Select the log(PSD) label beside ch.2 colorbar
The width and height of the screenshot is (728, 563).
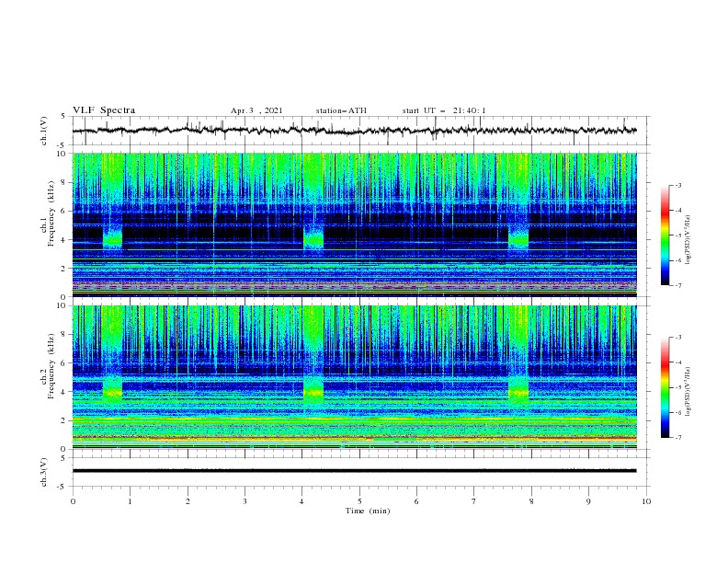pyautogui.click(x=688, y=391)
